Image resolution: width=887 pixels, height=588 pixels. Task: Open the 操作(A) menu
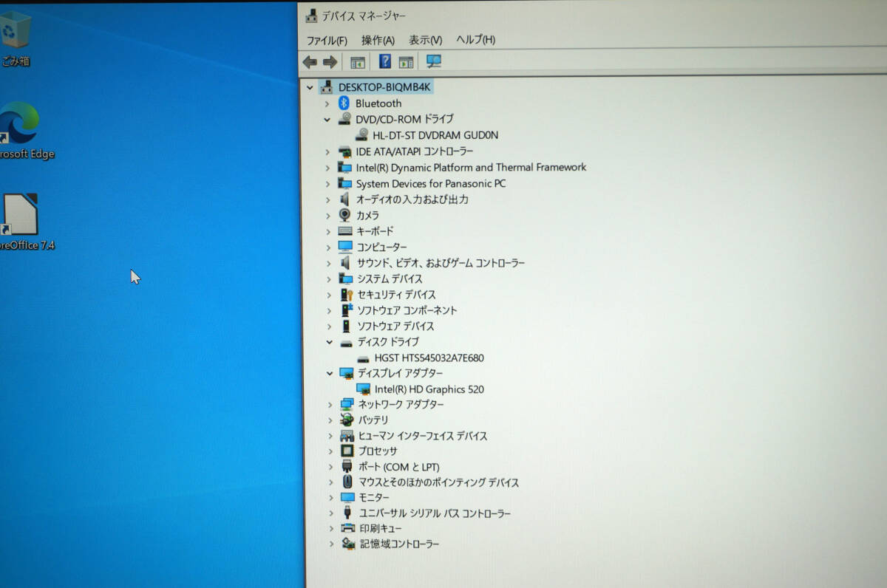tap(378, 40)
